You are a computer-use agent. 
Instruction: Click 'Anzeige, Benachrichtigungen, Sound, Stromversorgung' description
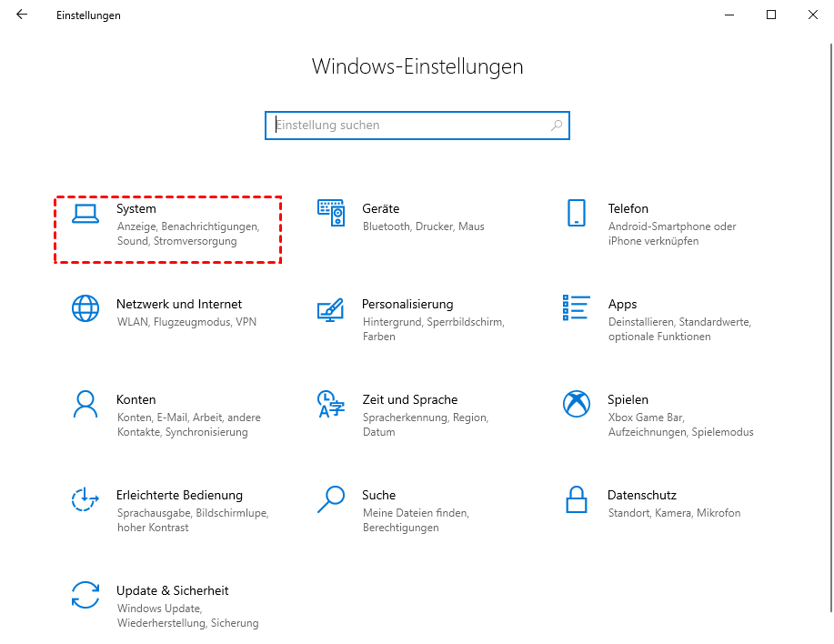point(188,234)
